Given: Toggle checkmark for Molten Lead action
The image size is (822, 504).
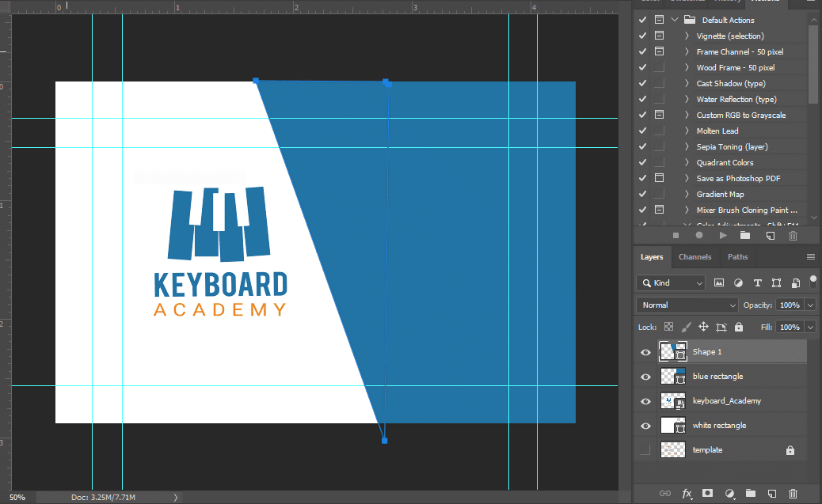Looking at the screenshot, I should tap(643, 131).
